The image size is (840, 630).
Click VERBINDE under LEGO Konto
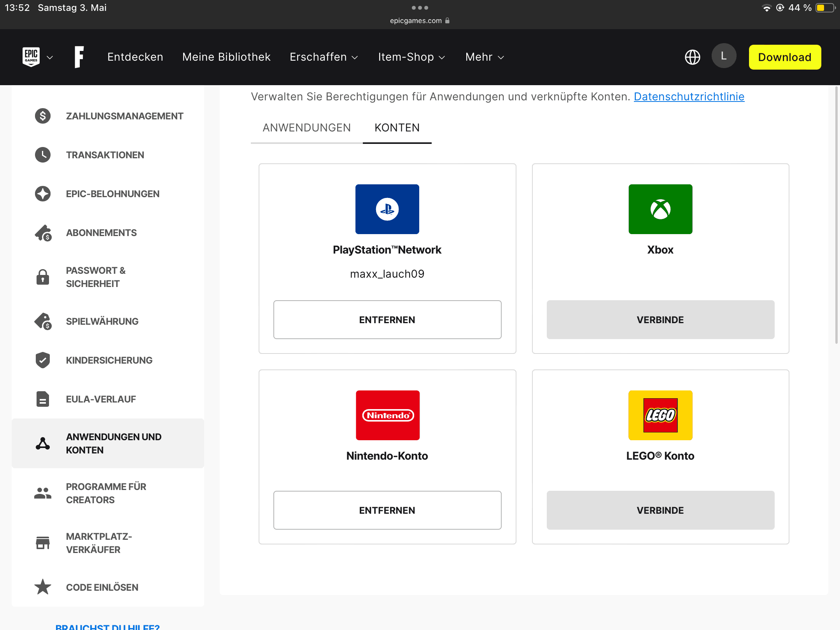coord(660,510)
